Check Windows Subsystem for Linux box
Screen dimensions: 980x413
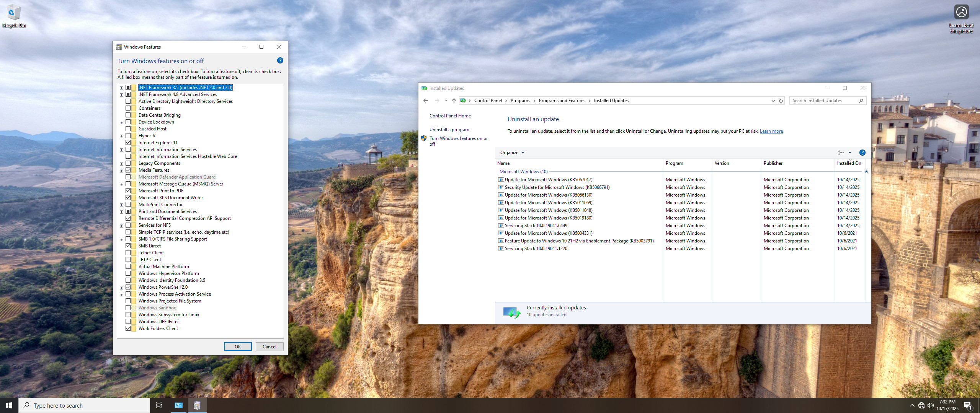128,315
